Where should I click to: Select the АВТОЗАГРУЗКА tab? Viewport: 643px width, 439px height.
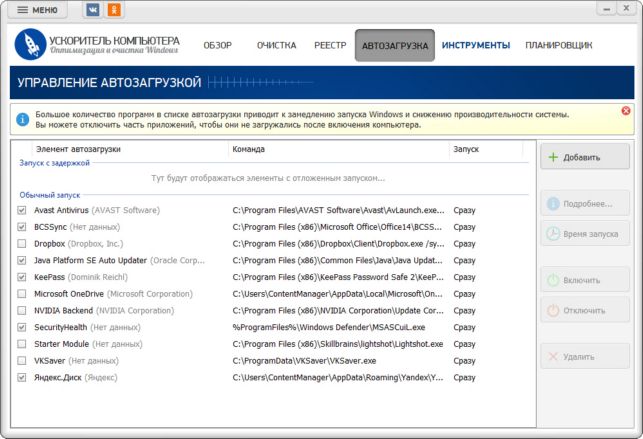[395, 45]
